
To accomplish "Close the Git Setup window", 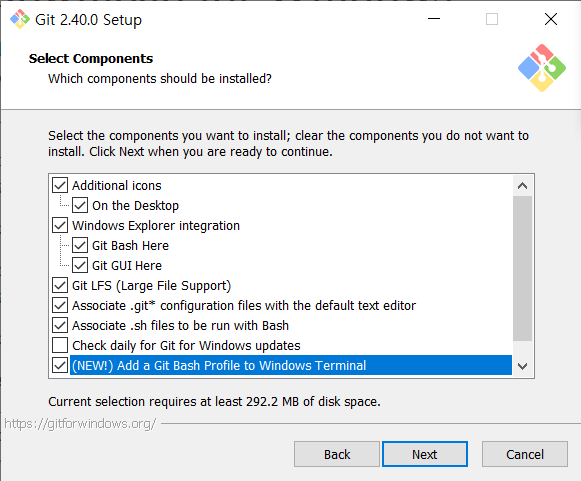I will [551, 19].
